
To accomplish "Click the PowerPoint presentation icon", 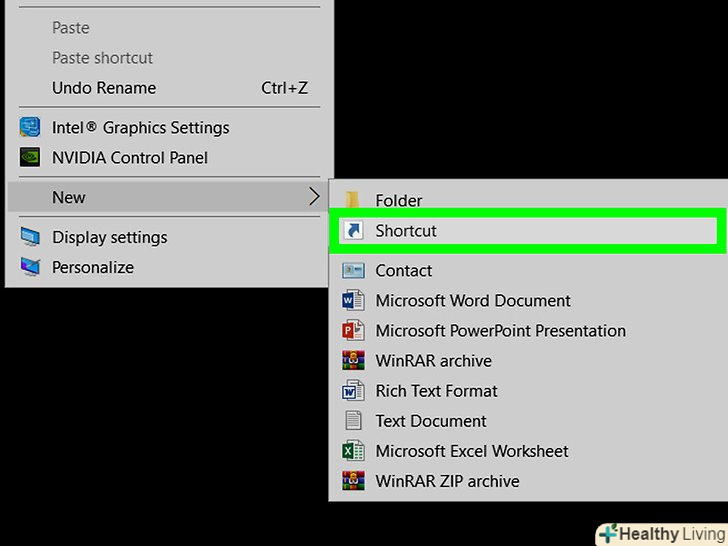I will point(353,331).
